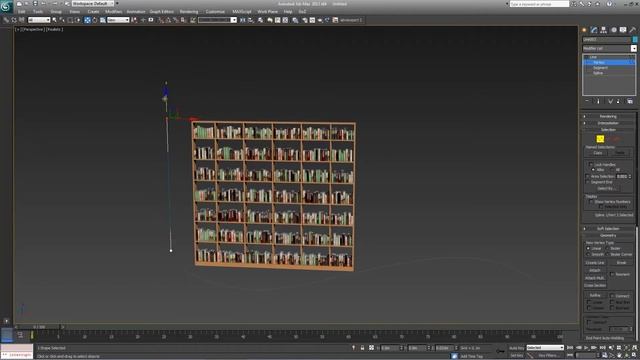Image resolution: width=640 pixels, height=360 pixels.
Task: Select Bezier new vertex type radio
Action: coord(607,248)
